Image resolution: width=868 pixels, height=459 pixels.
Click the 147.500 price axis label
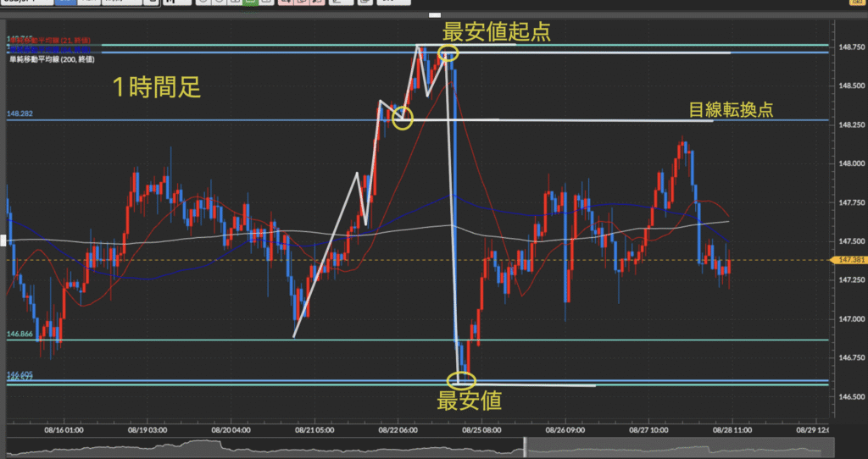pos(852,241)
